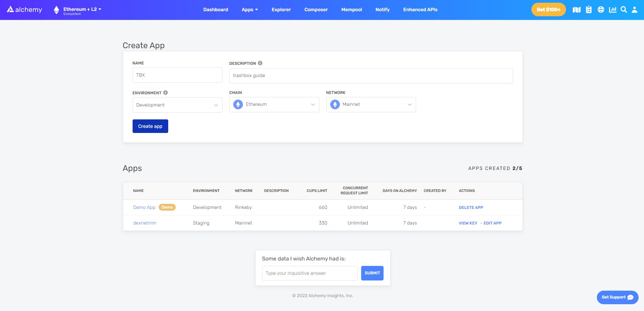Screen dimensions: 644x311
Task: Go to the Dashboard menu item
Action: pos(216,9)
